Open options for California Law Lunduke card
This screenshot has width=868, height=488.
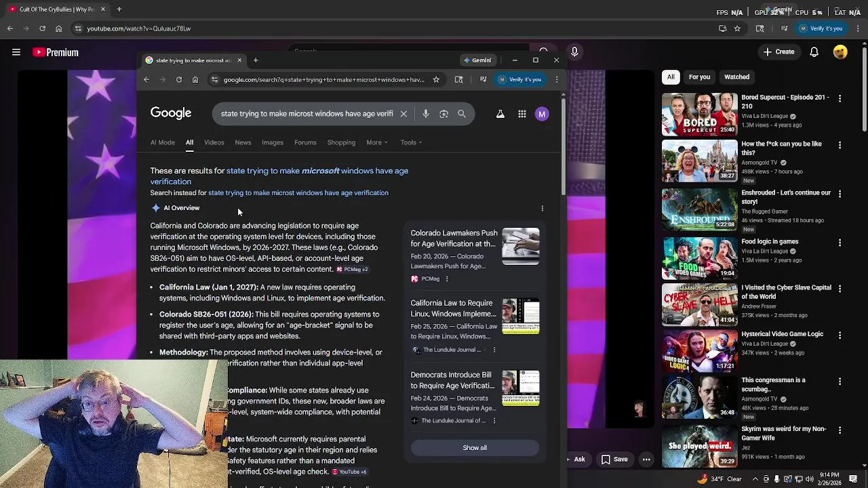click(x=494, y=350)
